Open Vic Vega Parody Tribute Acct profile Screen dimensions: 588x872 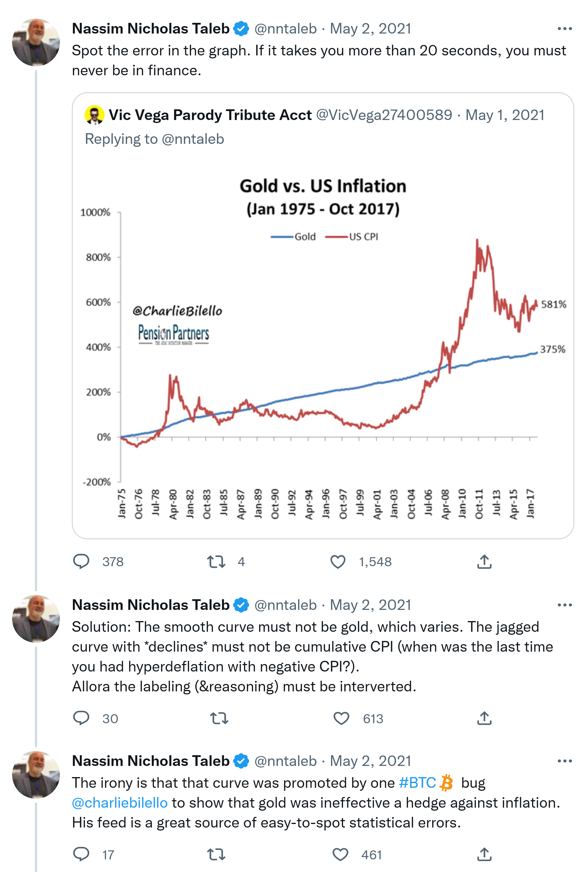click(x=210, y=115)
